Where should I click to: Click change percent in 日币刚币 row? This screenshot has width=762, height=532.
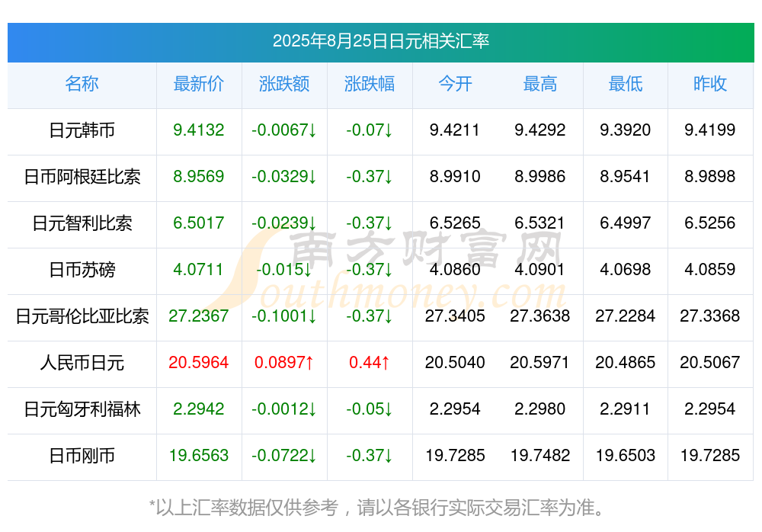click(370, 455)
